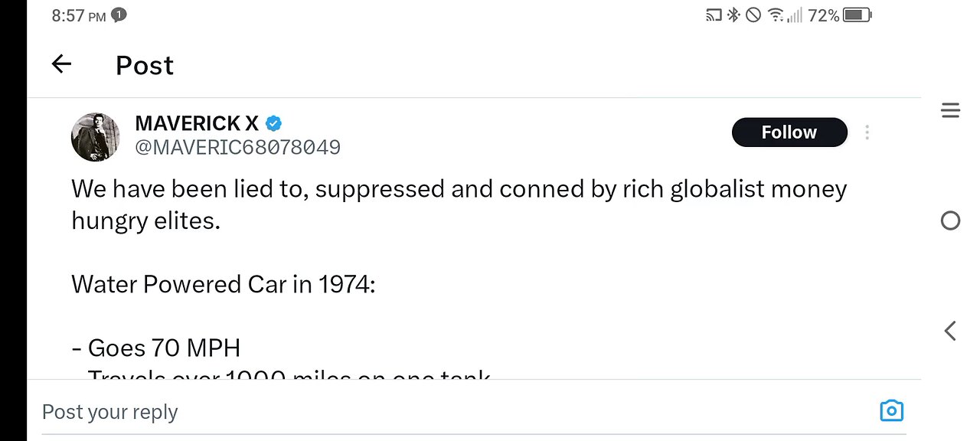Tap the battery icon at 72%
Viewport: 980px width, 441px height.
(857, 15)
